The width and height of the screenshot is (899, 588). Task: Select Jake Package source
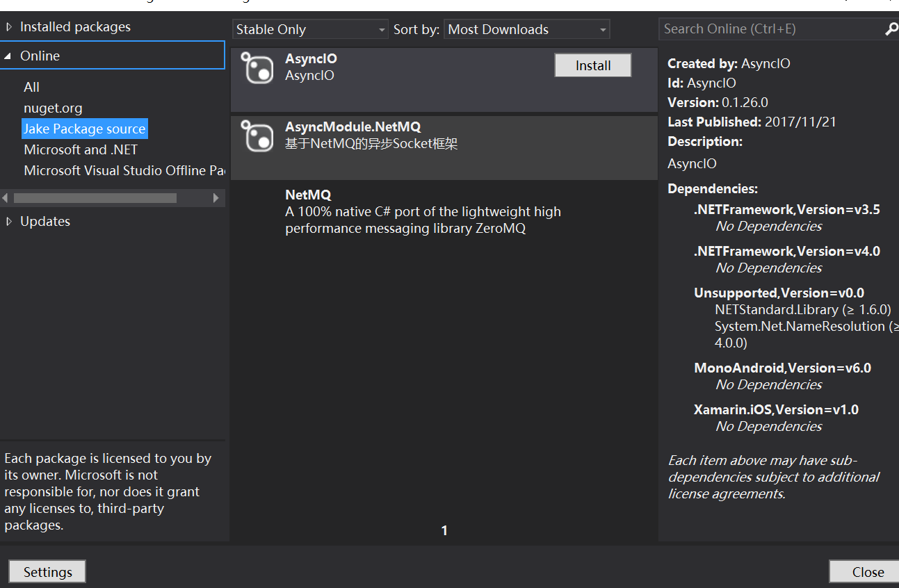(85, 129)
